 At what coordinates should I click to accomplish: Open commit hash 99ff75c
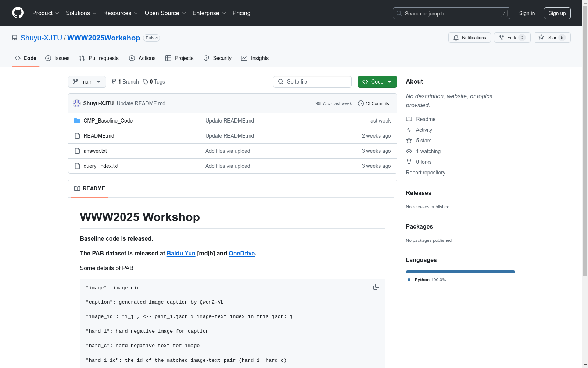(x=322, y=103)
